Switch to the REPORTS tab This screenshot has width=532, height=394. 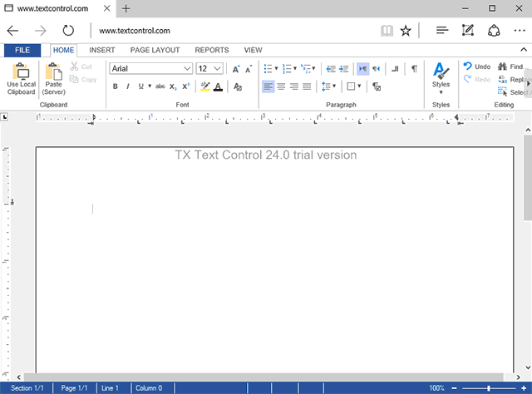(x=212, y=50)
